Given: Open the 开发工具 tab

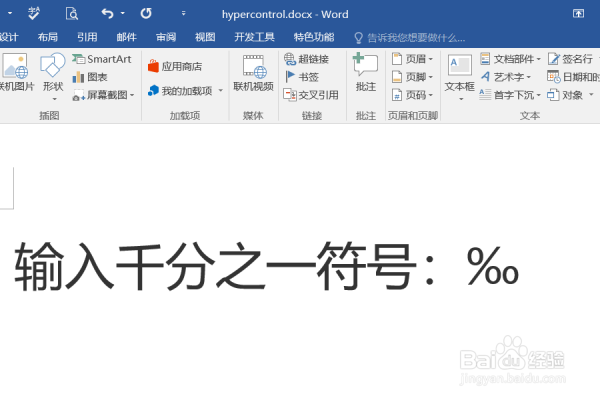Looking at the screenshot, I should point(254,37).
